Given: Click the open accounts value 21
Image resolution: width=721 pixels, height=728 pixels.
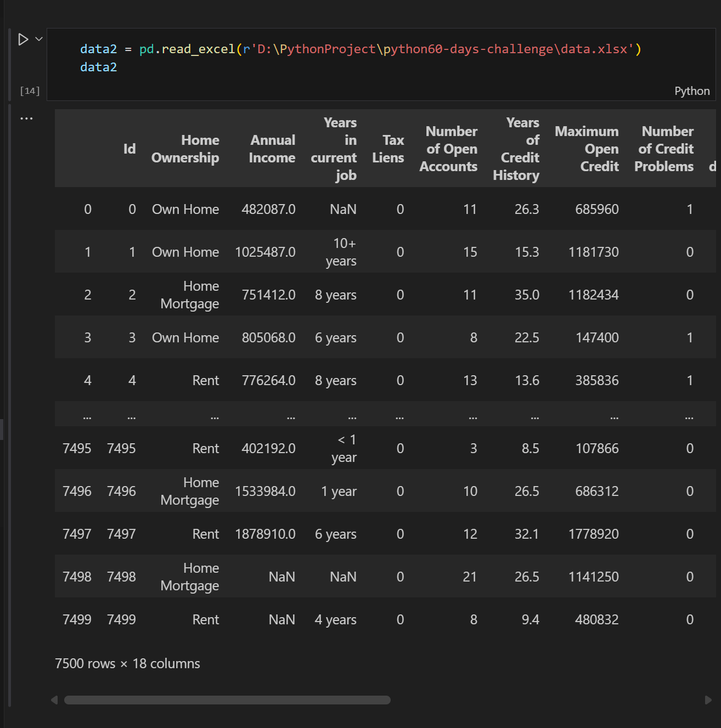Looking at the screenshot, I should 470,577.
